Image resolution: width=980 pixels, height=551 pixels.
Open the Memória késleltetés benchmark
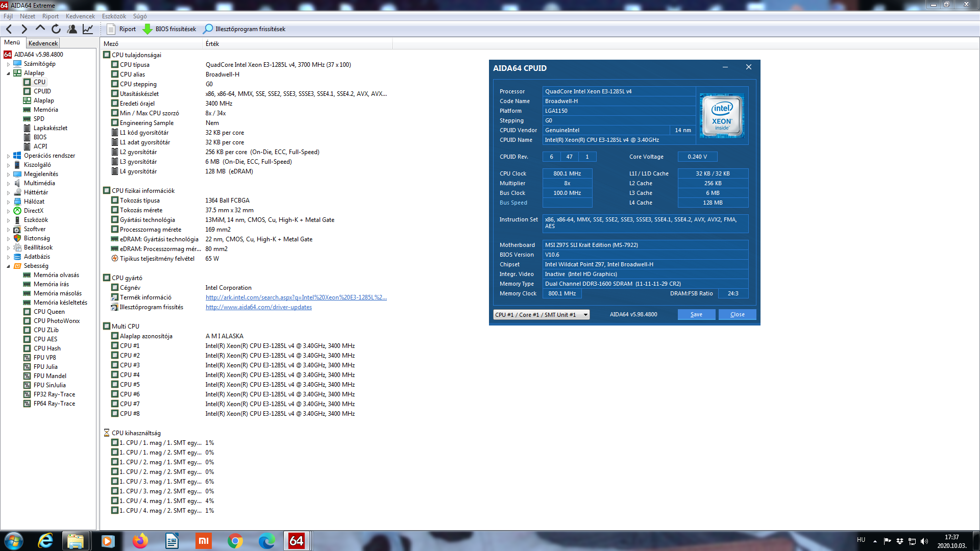coord(60,303)
